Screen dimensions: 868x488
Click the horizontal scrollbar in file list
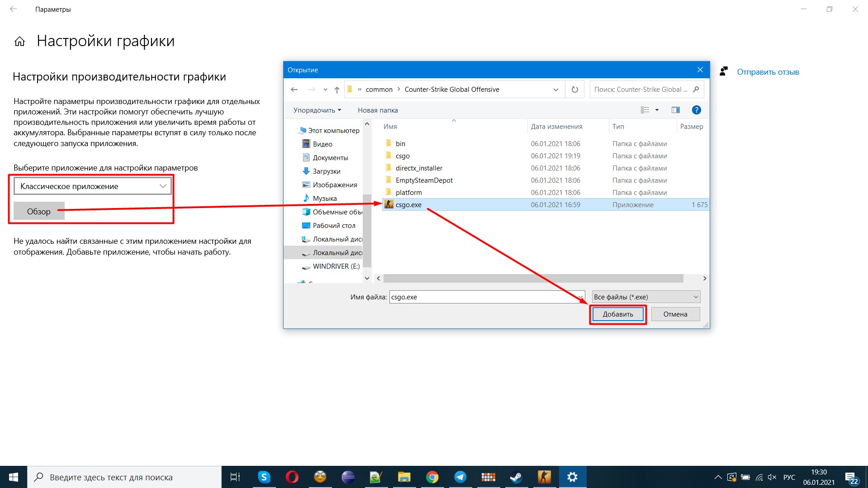pos(533,278)
